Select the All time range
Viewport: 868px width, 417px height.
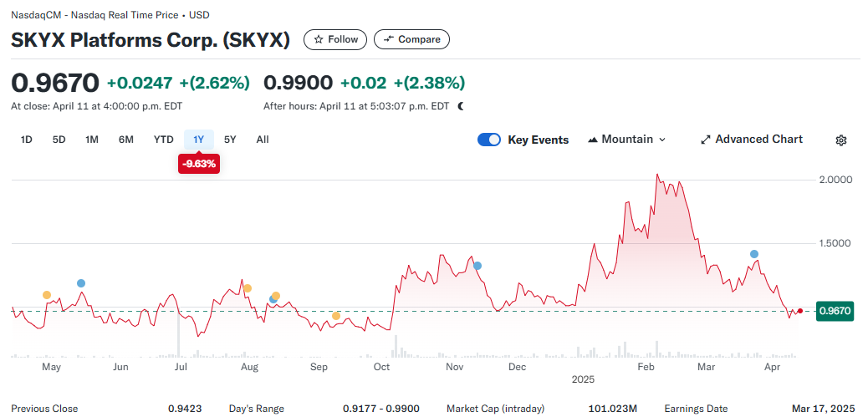[263, 140]
